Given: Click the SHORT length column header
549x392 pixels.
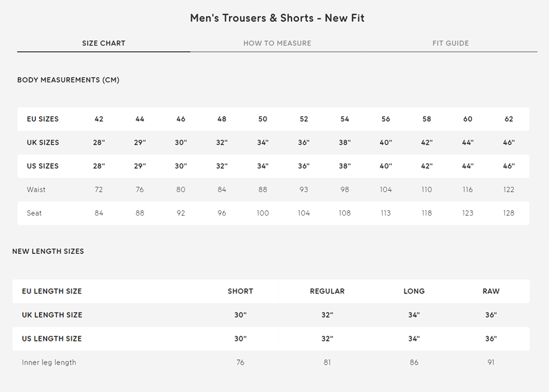Looking at the screenshot, I should point(240,291).
